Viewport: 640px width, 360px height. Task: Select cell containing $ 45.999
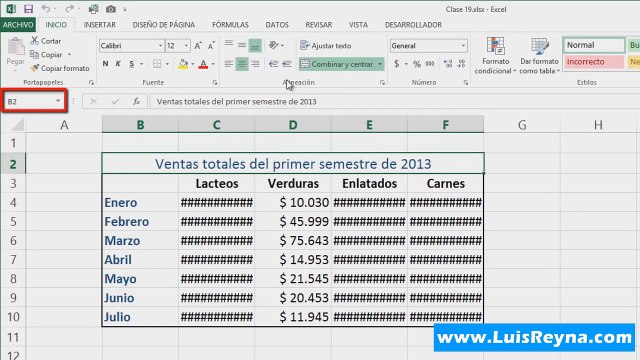(293, 221)
